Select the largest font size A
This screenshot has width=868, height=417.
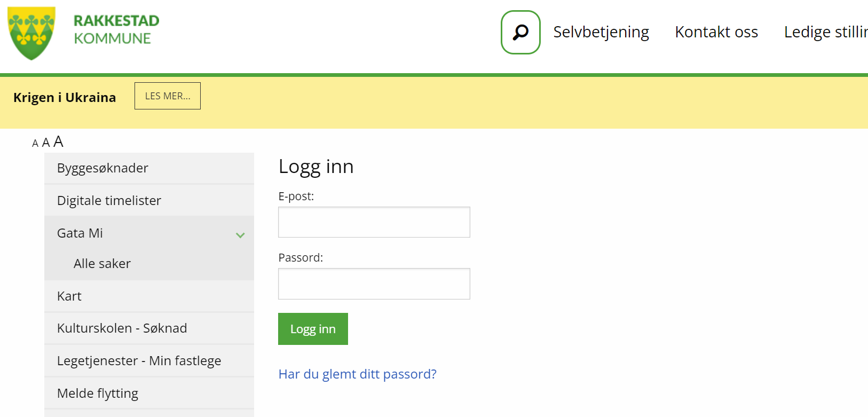(x=58, y=141)
